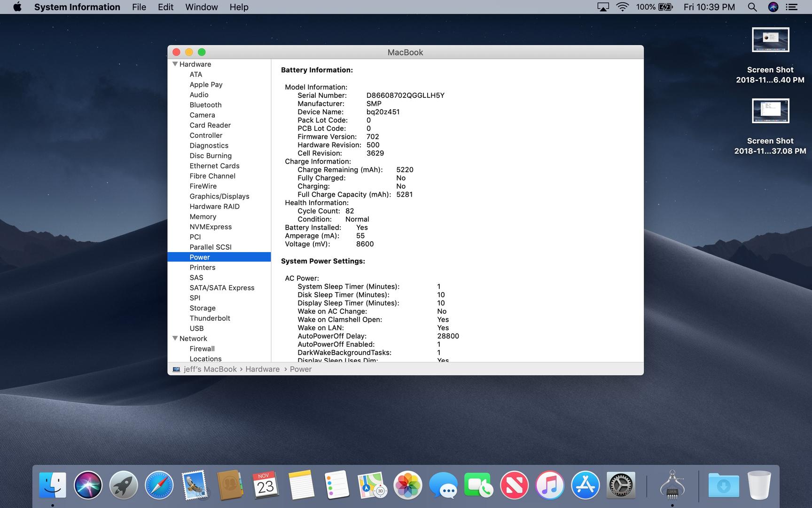This screenshot has height=508, width=812.
Task: Open News app in Dock
Action: 514,485
